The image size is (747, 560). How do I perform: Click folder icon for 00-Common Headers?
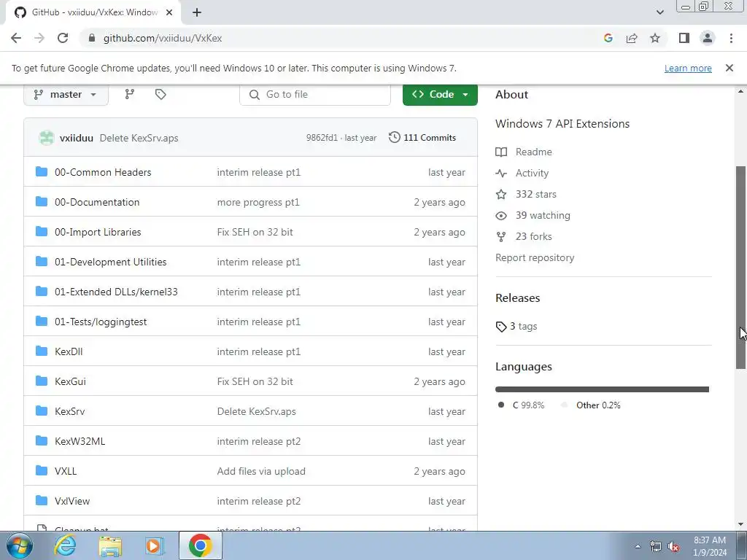(x=42, y=171)
